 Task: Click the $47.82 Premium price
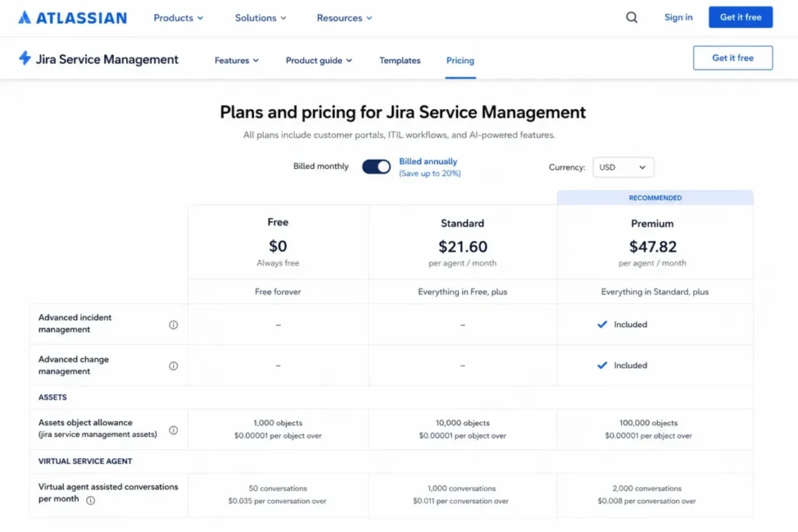pos(653,246)
